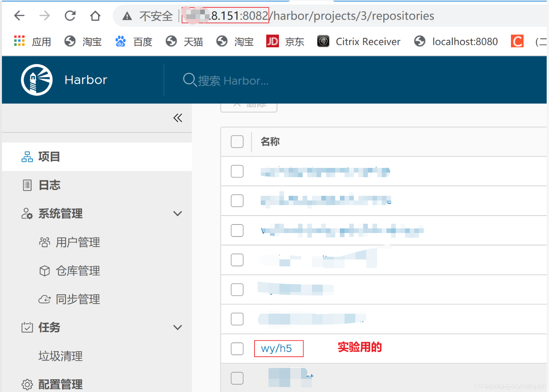Click the 任务 calendar-check icon

[27, 328]
